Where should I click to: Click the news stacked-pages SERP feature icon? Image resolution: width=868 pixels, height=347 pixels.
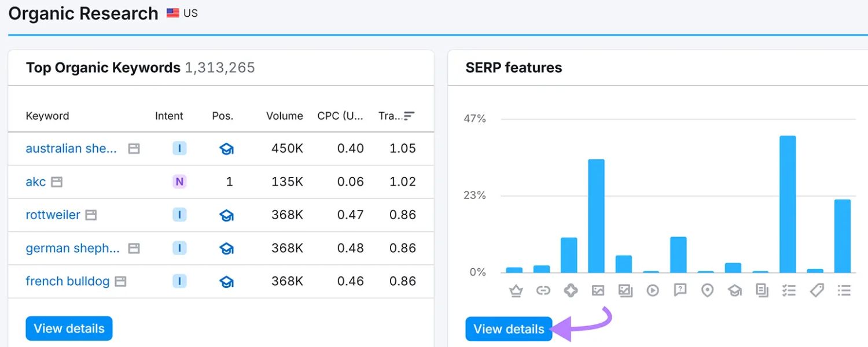(762, 290)
